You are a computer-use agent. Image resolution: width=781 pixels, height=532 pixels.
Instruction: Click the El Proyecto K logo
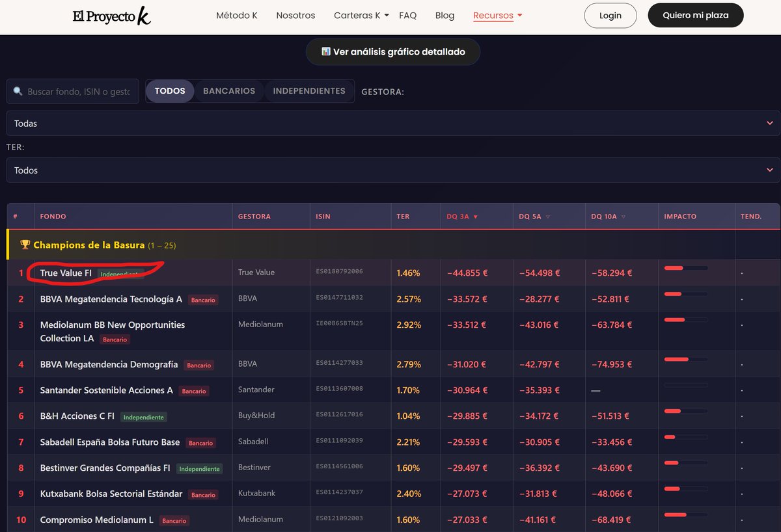pos(111,16)
